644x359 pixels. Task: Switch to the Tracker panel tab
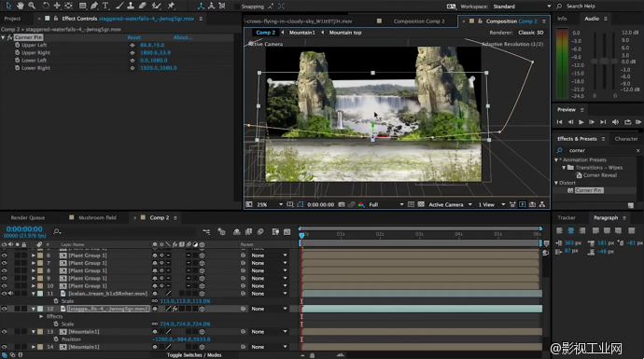point(567,217)
